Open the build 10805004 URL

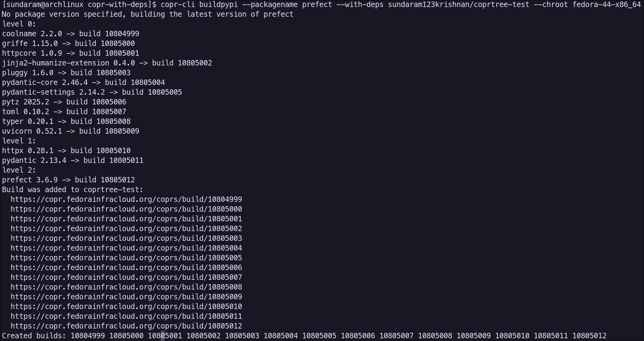pyautogui.click(x=126, y=248)
